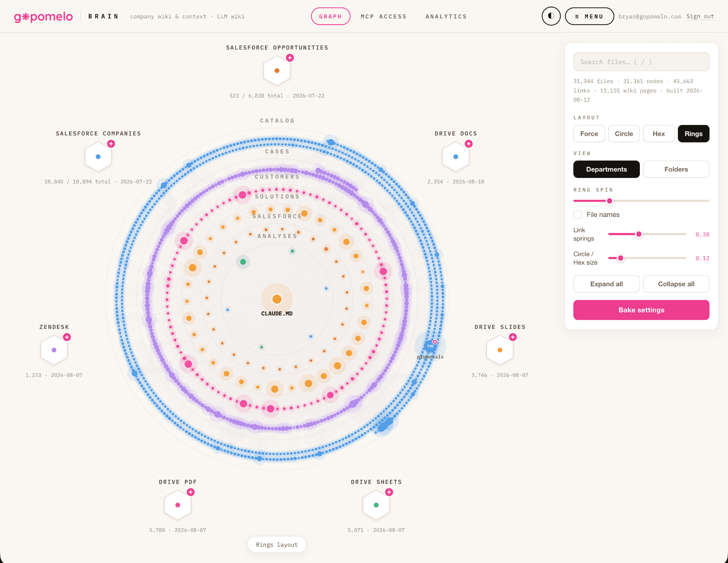
Task: Expand Drive Slides with the plus badge
Action: 513,337
